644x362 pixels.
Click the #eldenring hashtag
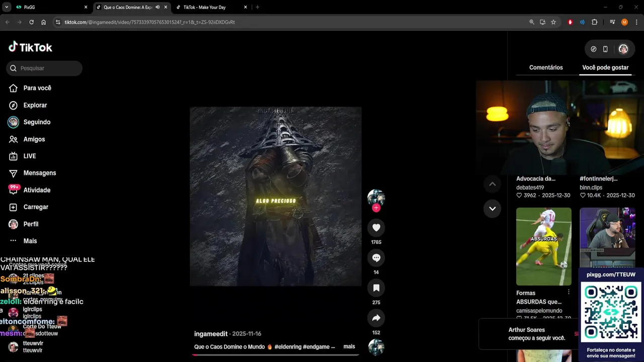coord(287,347)
